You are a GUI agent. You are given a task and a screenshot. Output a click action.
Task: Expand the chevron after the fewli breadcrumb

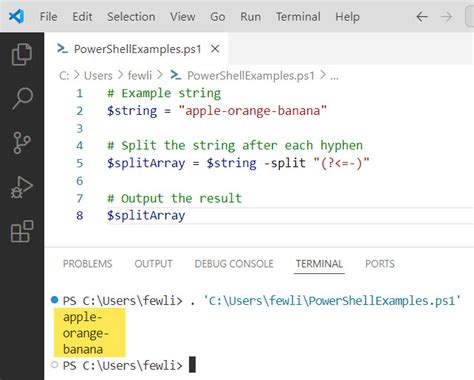(160, 75)
